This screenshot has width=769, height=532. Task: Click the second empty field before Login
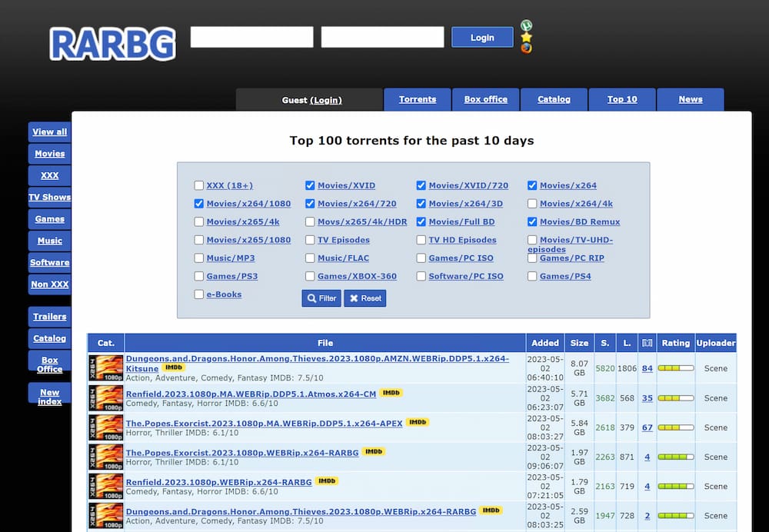coord(382,37)
